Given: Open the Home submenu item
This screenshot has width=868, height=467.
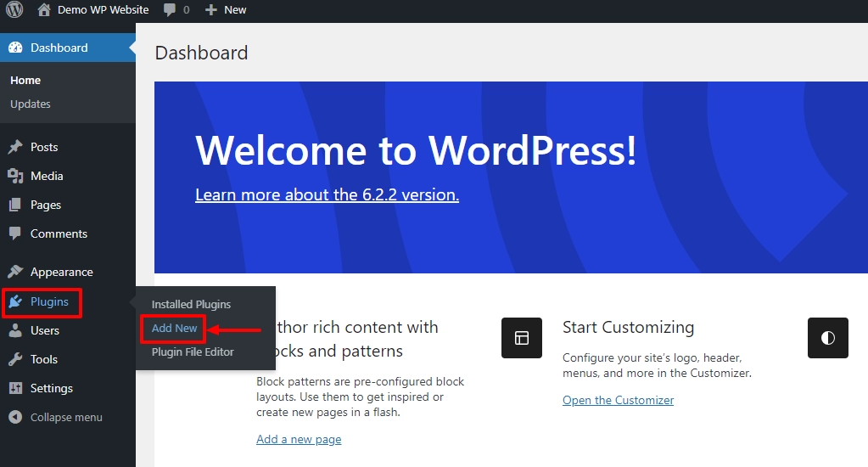Looking at the screenshot, I should (x=25, y=81).
